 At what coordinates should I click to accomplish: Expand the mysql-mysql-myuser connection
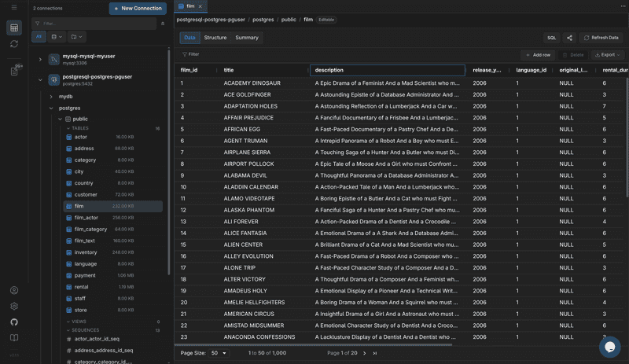[40, 60]
